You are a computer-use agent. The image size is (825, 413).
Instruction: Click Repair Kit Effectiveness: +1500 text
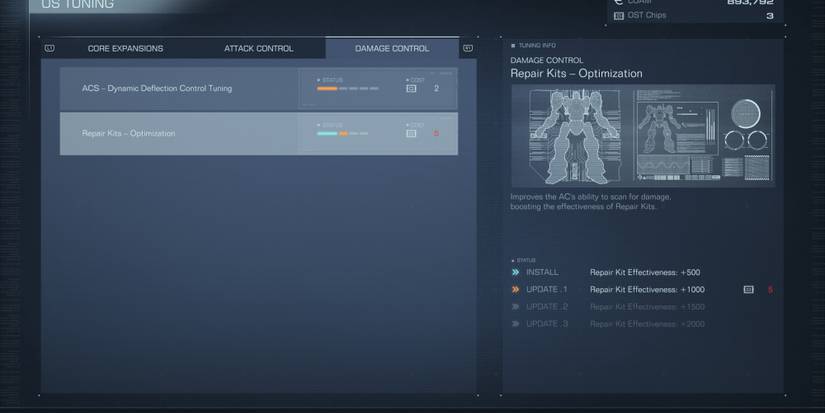pyautogui.click(x=647, y=307)
